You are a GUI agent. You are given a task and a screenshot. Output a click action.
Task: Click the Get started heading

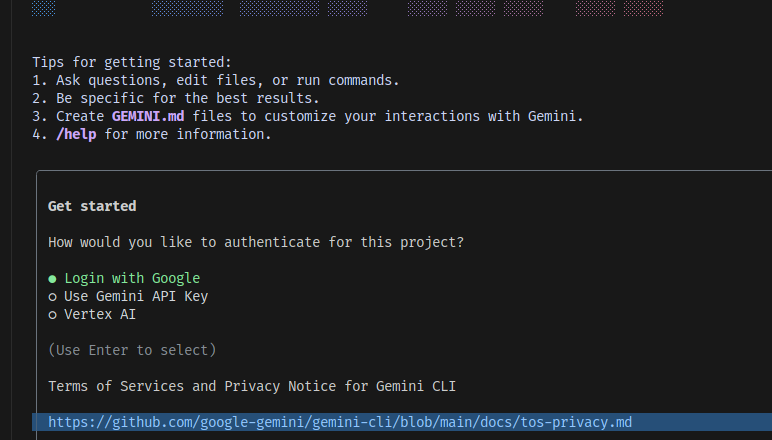click(x=92, y=207)
